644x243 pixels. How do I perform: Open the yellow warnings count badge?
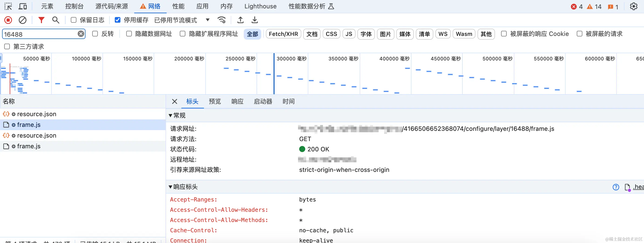pyautogui.click(x=594, y=7)
